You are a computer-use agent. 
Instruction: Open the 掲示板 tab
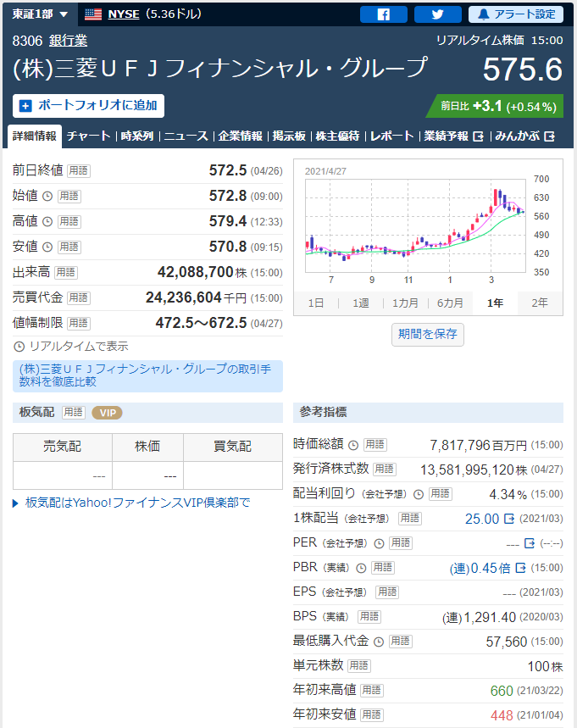289,136
